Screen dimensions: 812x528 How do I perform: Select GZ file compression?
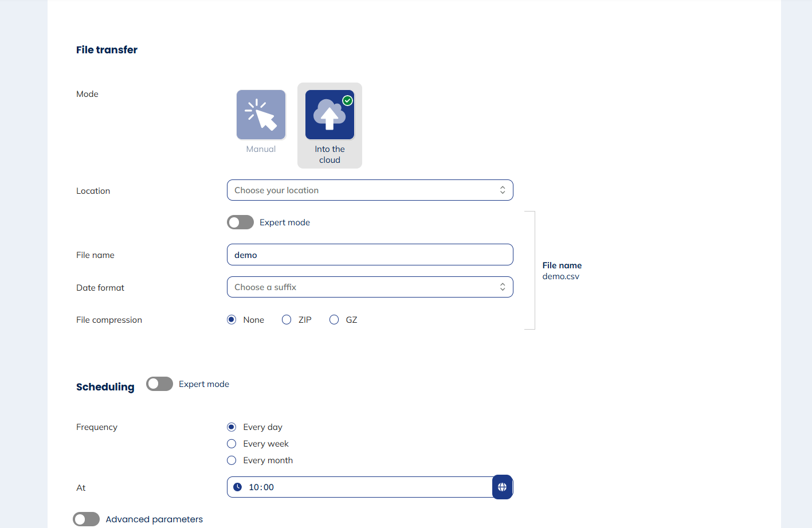pyautogui.click(x=334, y=319)
